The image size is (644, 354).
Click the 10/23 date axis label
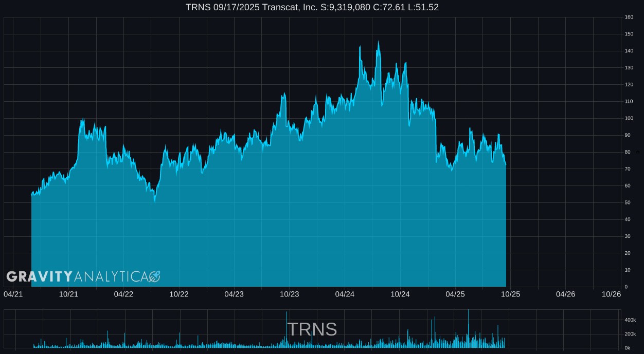(x=290, y=294)
